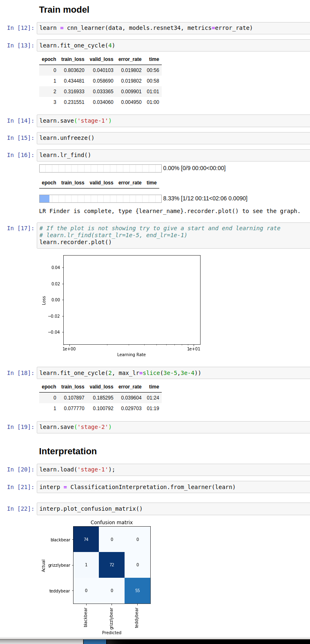Select the learn.fit_one_cycle(4) cell
Screen dimensions: 310x644
173,45
